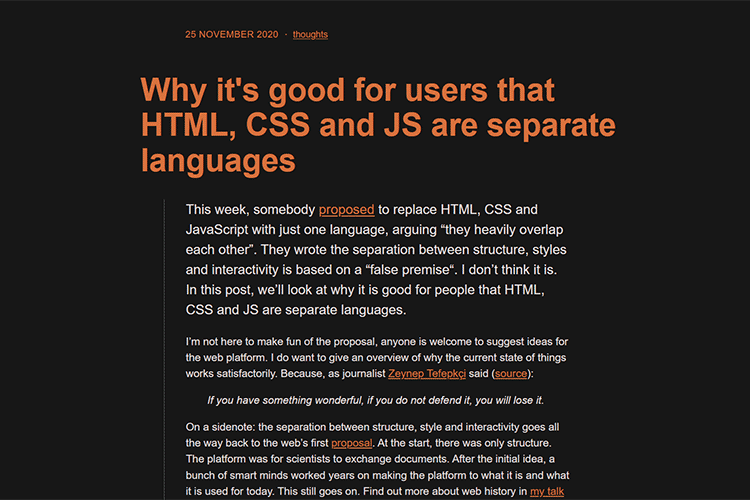750x500 pixels.
Task: Open the "thoughts" category link
Action: click(x=310, y=35)
